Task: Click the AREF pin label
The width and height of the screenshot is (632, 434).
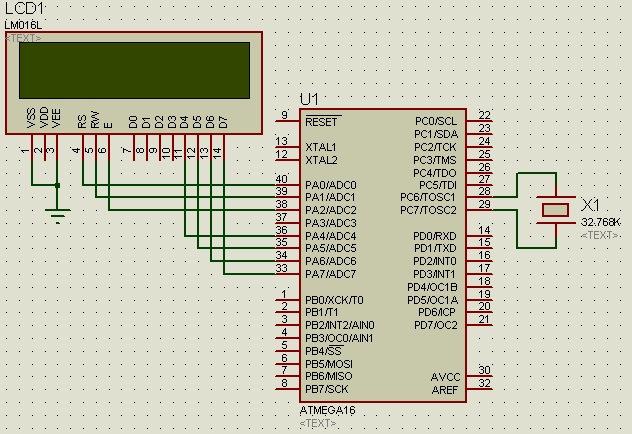Action: (x=445, y=389)
